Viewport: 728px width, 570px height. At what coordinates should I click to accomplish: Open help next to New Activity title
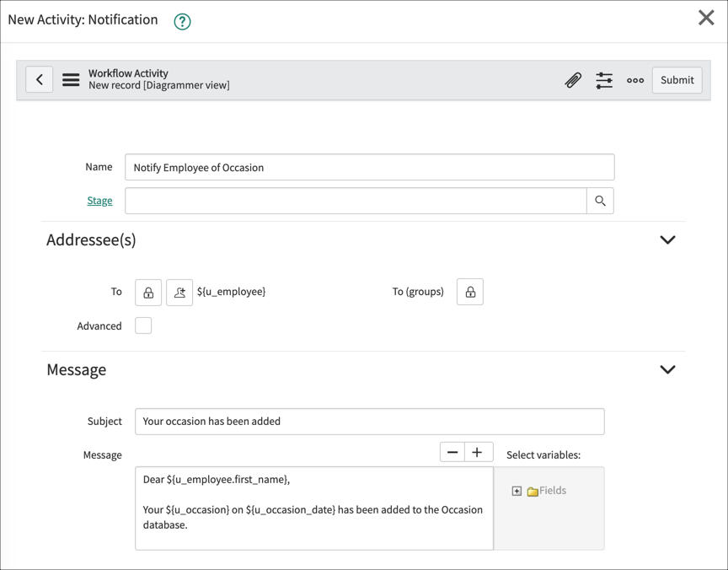(x=183, y=19)
